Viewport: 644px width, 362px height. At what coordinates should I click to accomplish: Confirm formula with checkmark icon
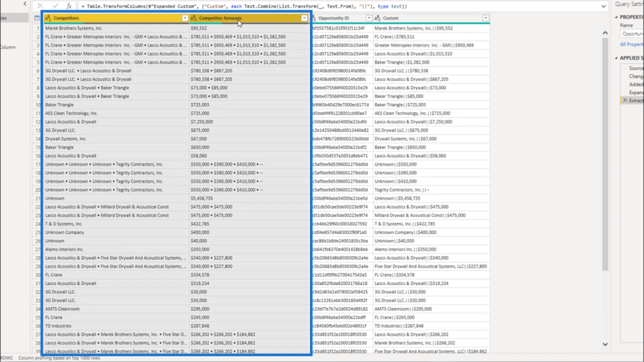tap(56, 6)
